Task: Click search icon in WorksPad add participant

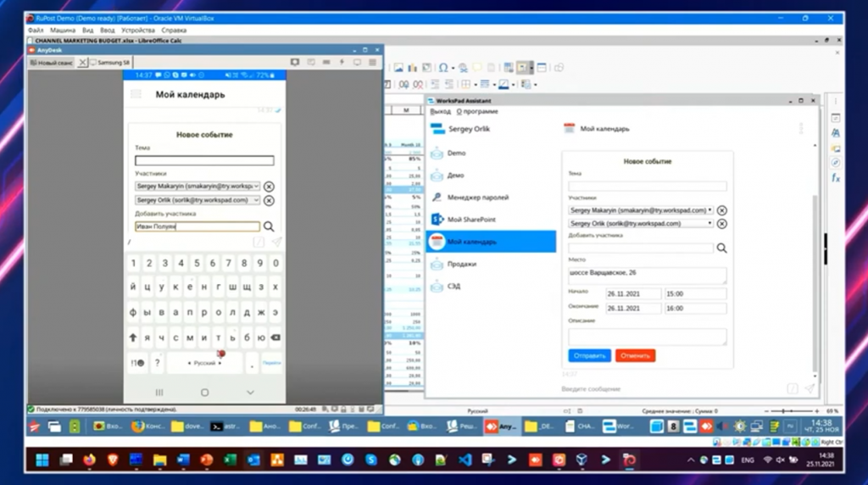Action: click(x=722, y=248)
